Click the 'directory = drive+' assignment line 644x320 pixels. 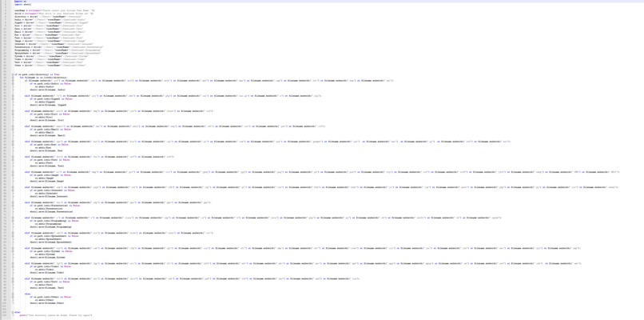tap(48, 17)
